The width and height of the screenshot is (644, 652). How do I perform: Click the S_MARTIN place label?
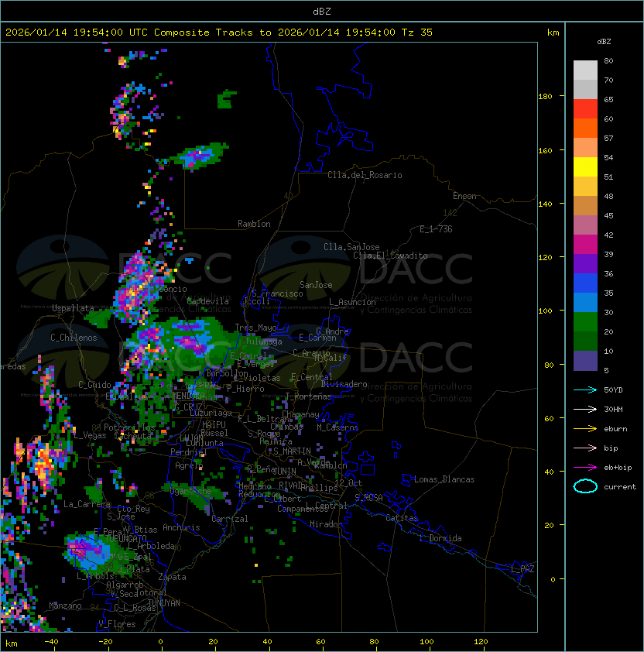coord(292,451)
